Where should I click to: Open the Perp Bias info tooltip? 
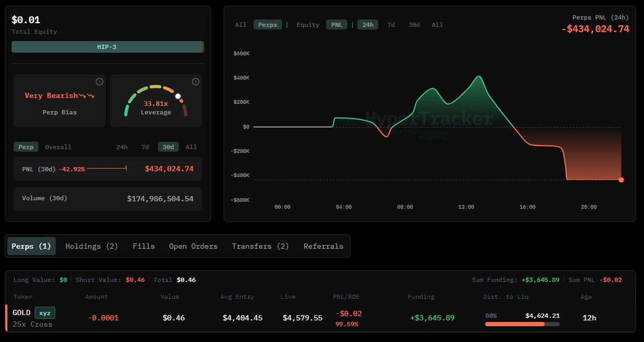click(99, 82)
